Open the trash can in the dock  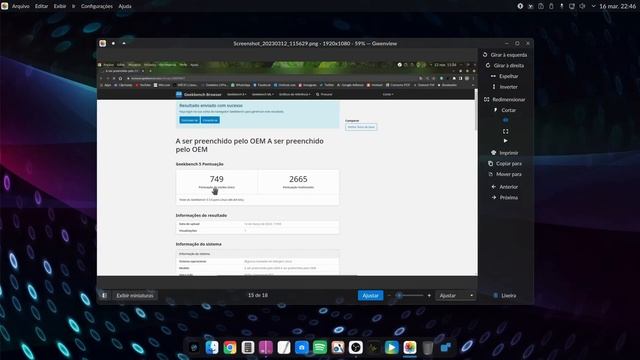[x=428, y=347]
